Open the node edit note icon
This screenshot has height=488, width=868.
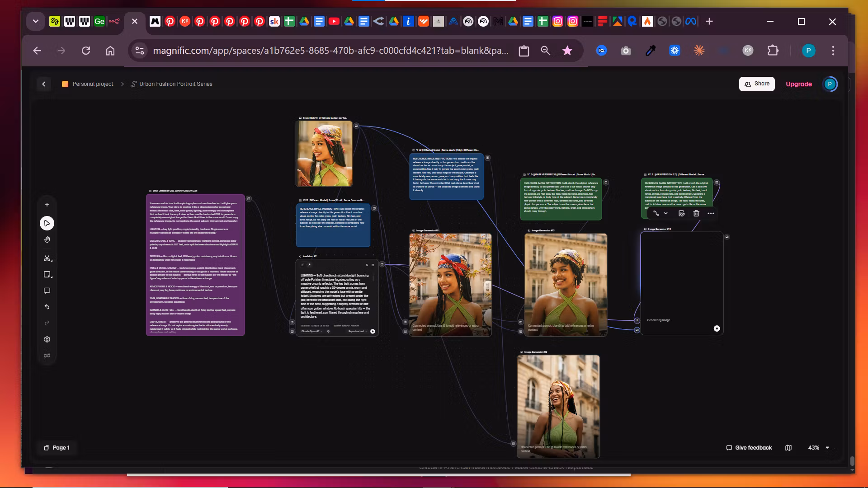pyautogui.click(x=682, y=213)
